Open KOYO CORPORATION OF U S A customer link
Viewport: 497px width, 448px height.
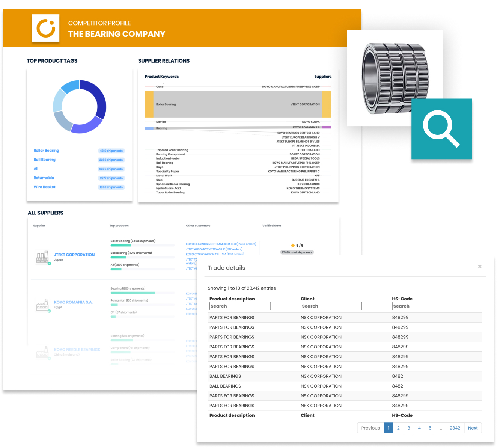click(215, 254)
